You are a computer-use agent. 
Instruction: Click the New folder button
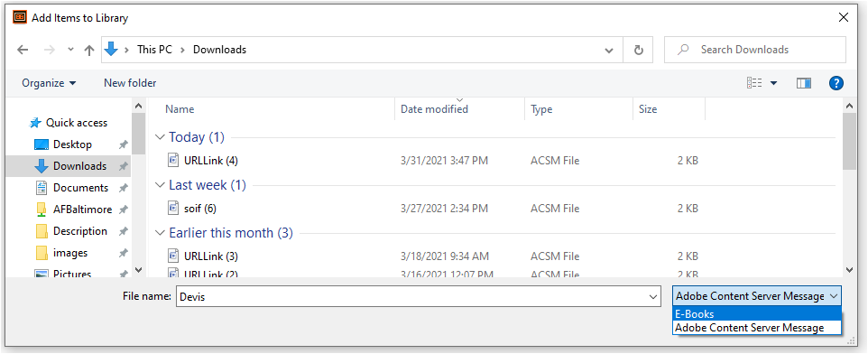point(130,83)
